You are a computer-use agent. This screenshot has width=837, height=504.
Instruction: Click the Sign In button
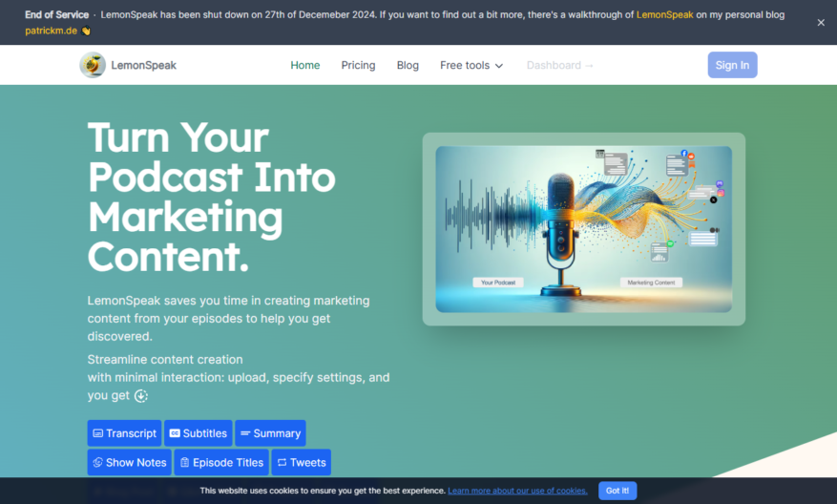pos(732,65)
